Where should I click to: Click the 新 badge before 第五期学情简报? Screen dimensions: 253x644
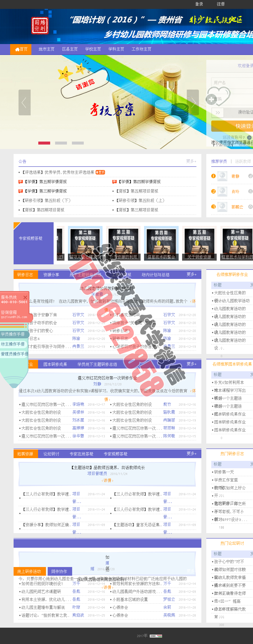[21, 181]
